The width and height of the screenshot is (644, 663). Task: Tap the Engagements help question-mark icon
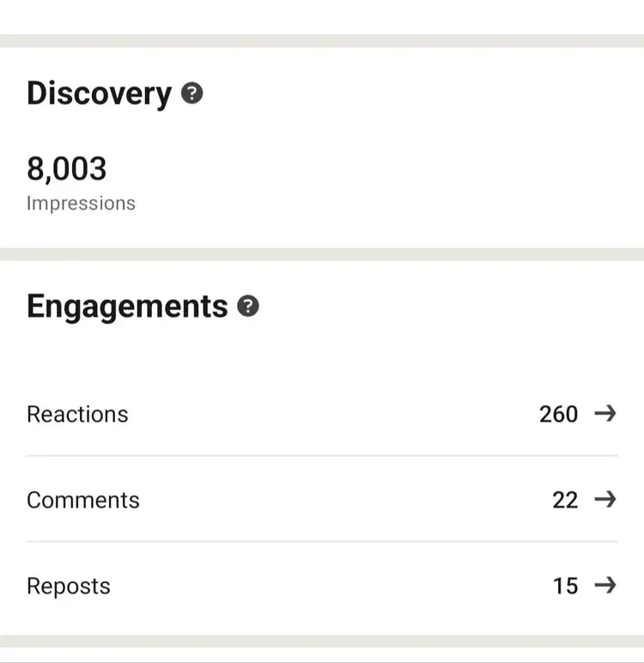pyautogui.click(x=248, y=307)
